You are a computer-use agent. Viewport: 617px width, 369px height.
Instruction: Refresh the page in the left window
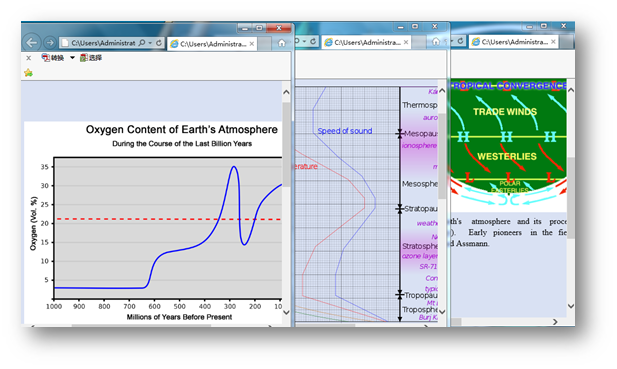point(159,43)
